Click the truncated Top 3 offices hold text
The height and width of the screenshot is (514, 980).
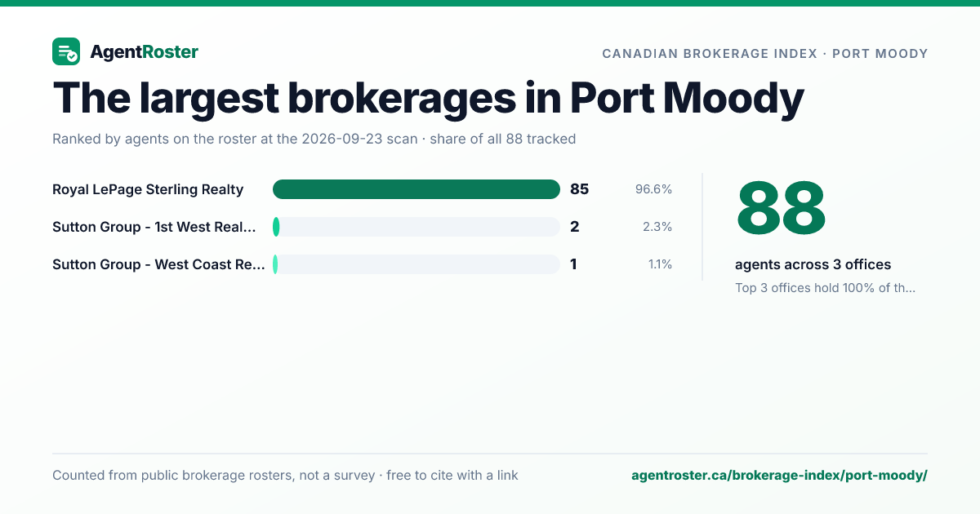pos(825,287)
